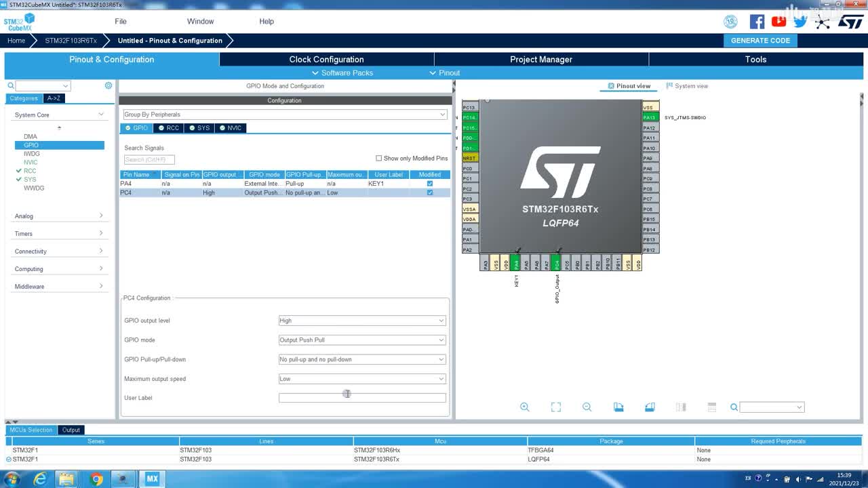Switch to System view
This screenshot has height=488, width=868.
click(687, 86)
